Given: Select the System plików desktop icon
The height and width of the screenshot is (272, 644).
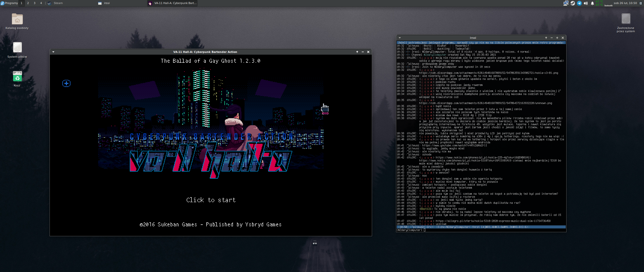Looking at the screenshot, I should (17, 50).
